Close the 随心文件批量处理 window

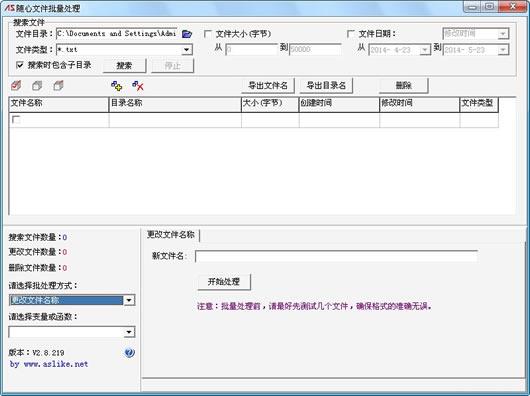(512, 7)
